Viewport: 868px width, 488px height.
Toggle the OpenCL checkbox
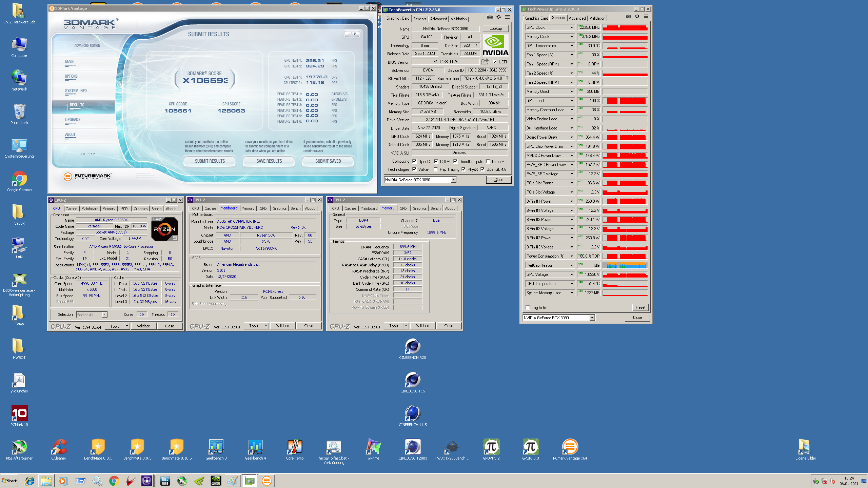(414, 161)
